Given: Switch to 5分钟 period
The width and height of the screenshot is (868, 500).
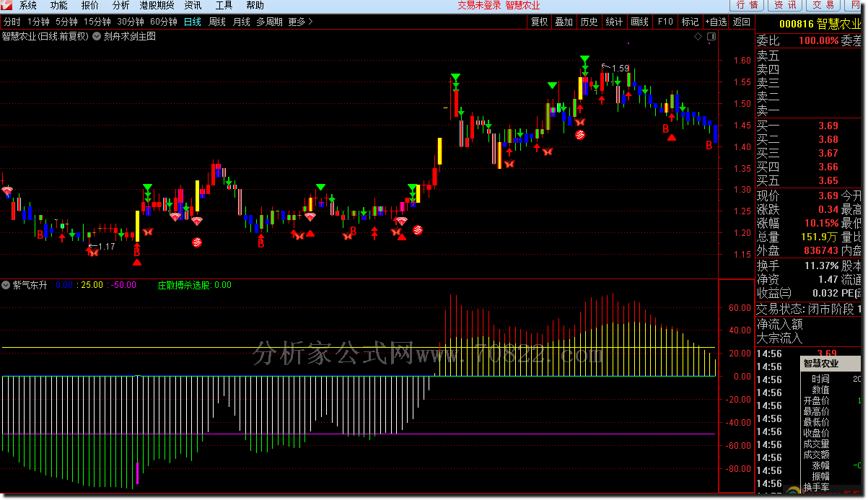Looking at the screenshot, I should 66,22.
